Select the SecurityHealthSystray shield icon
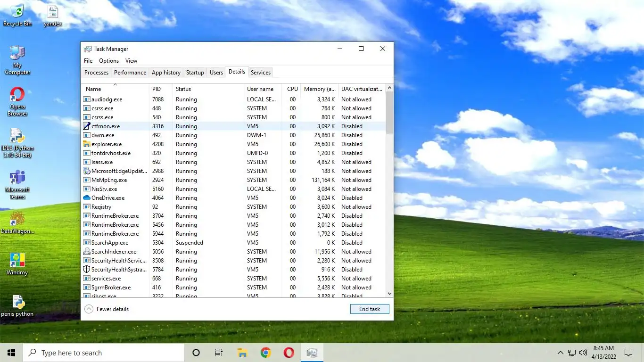Screen dimensions: 644x362 click(87, 270)
